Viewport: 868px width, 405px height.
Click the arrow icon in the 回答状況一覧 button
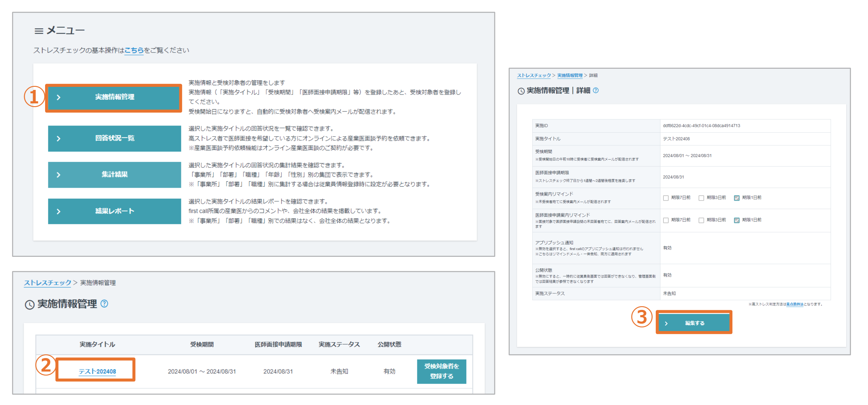pos(59,138)
